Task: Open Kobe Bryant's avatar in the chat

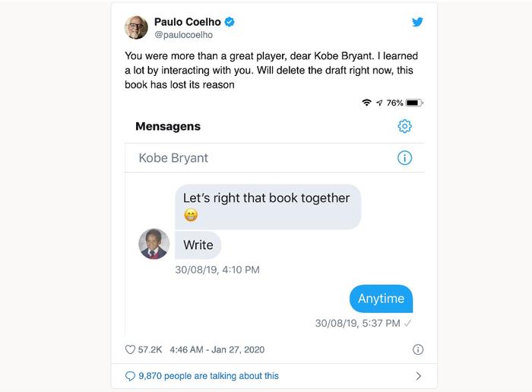Action: pos(154,244)
